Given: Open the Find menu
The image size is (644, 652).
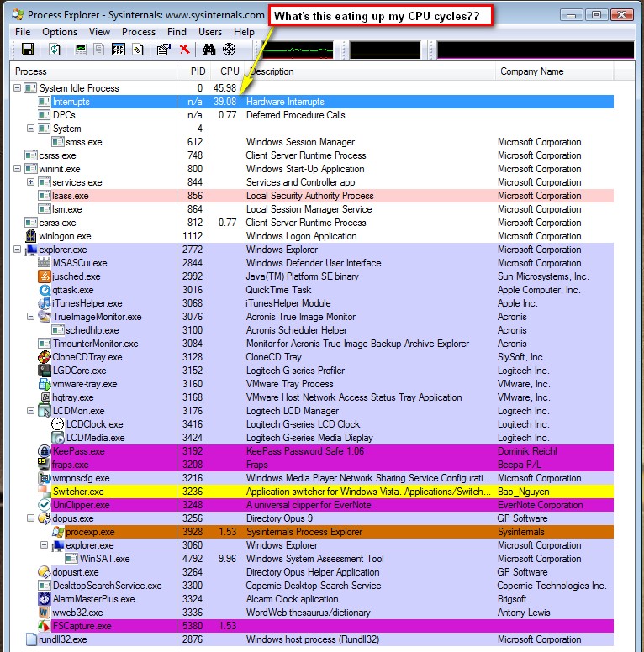Looking at the screenshot, I should [177, 32].
